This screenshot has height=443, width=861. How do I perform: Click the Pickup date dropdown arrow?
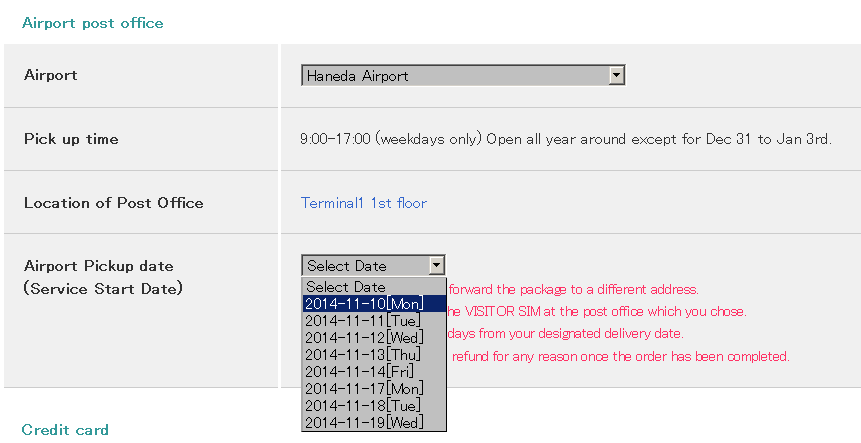[x=436, y=265]
